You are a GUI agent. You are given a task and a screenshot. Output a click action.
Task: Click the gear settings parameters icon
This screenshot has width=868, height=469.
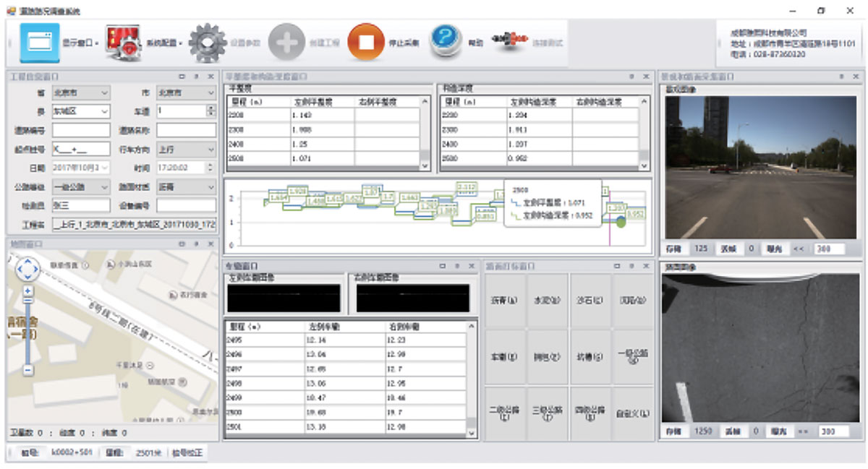(208, 43)
